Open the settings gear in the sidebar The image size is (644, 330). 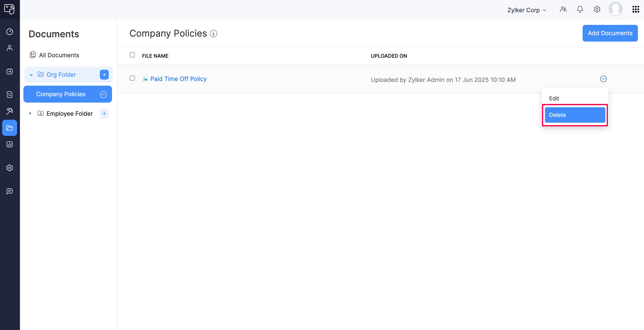pyautogui.click(x=10, y=168)
